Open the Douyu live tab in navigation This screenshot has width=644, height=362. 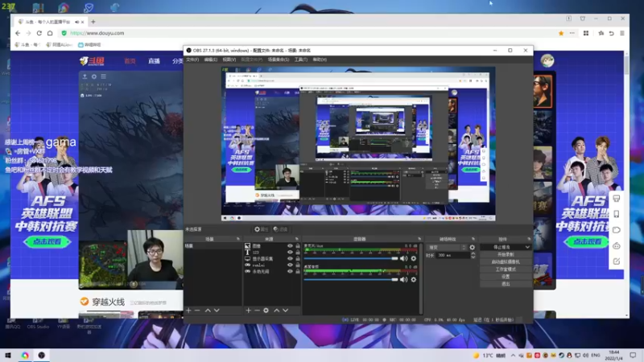click(x=154, y=61)
